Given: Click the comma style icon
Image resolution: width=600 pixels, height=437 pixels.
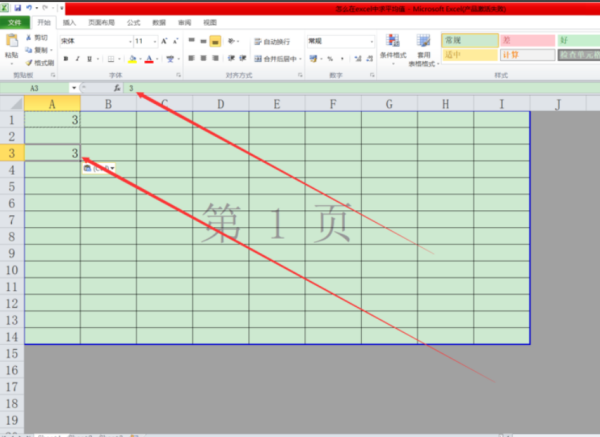Looking at the screenshot, I should (342, 59).
